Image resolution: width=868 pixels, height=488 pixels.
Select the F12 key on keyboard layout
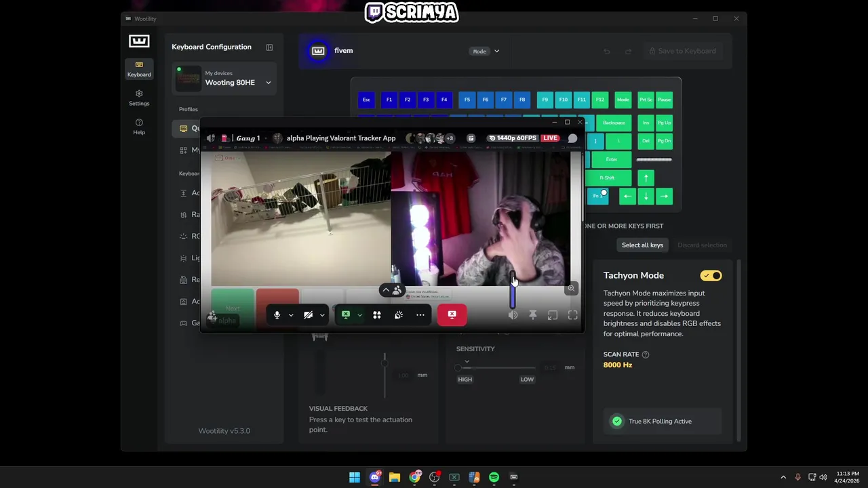[x=600, y=100]
